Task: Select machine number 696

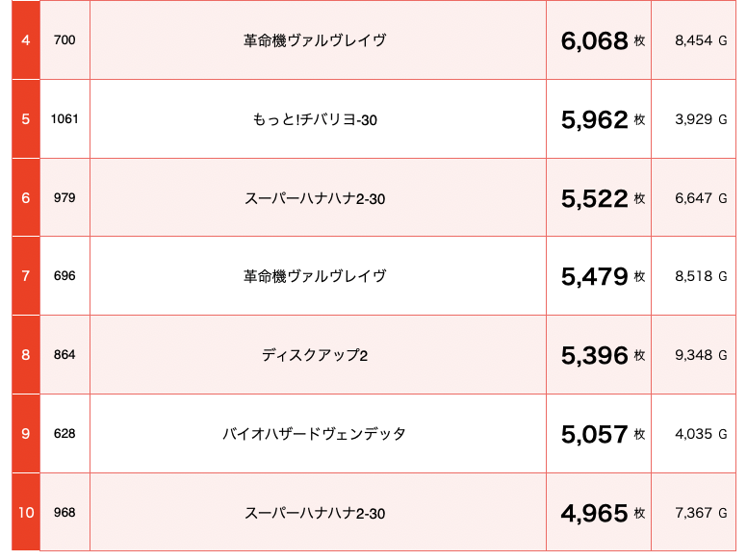Action: click(x=64, y=276)
